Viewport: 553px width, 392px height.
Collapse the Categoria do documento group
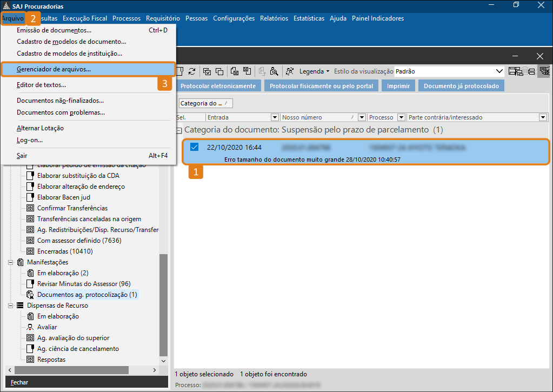tap(179, 130)
